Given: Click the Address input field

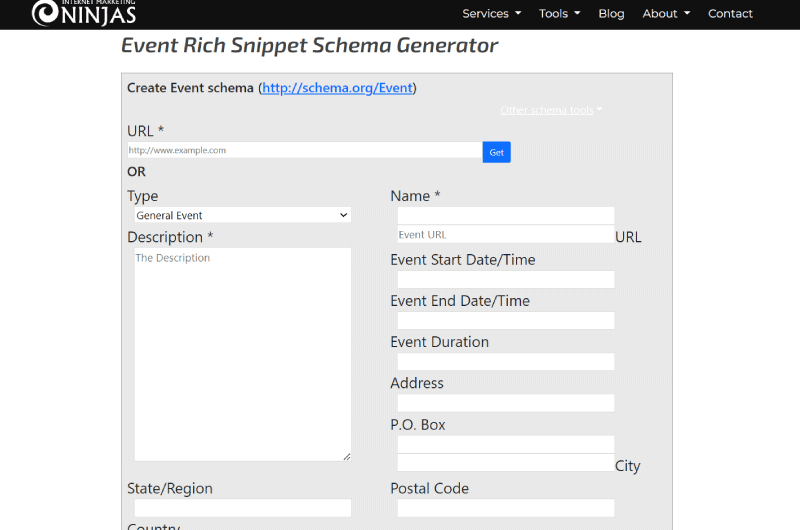Looking at the screenshot, I should [x=506, y=403].
